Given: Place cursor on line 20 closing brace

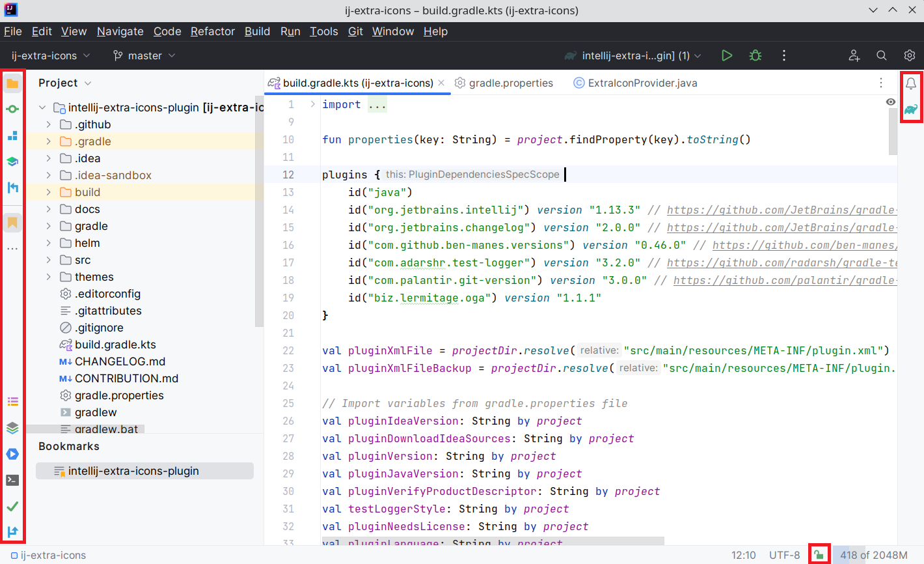Looking at the screenshot, I should (325, 315).
